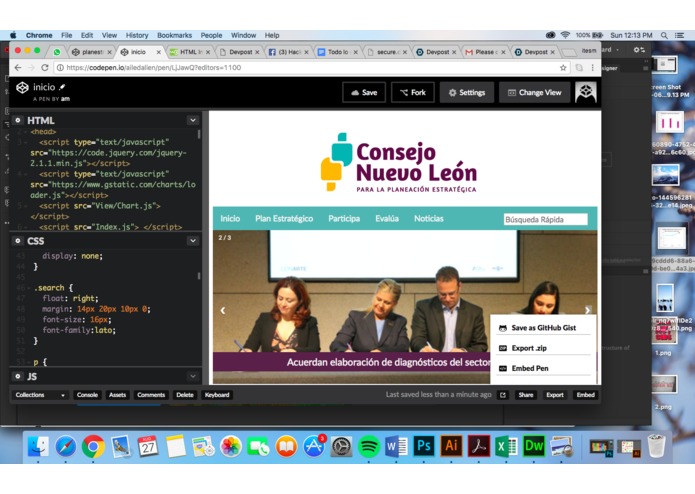Open the Assets panel
This screenshot has height=494, width=695.
[x=117, y=395]
